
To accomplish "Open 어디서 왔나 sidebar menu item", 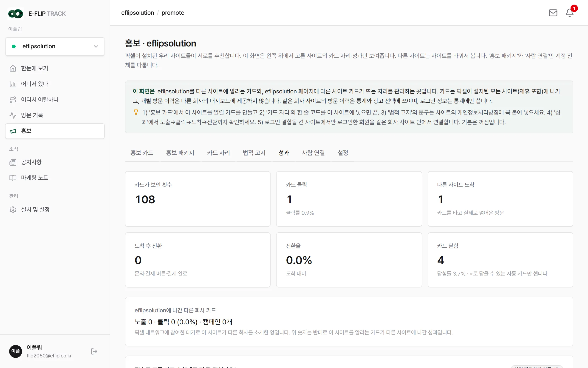I will (x=55, y=84).
